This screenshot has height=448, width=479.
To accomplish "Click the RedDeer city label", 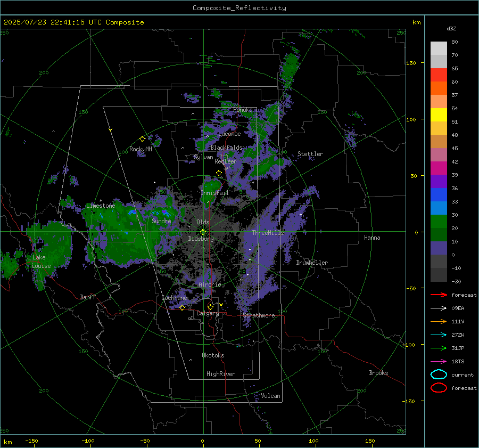I will click(x=226, y=161).
